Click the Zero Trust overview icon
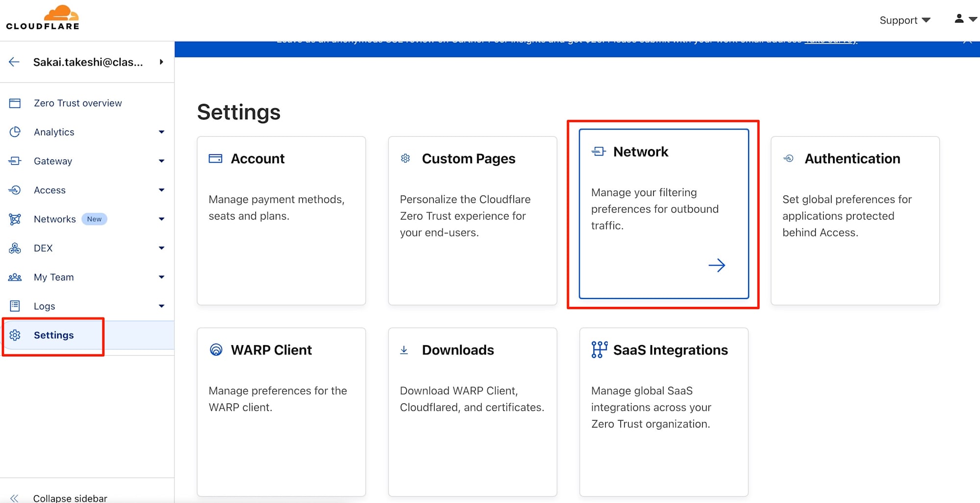The width and height of the screenshot is (980, 503). (15, 103)
